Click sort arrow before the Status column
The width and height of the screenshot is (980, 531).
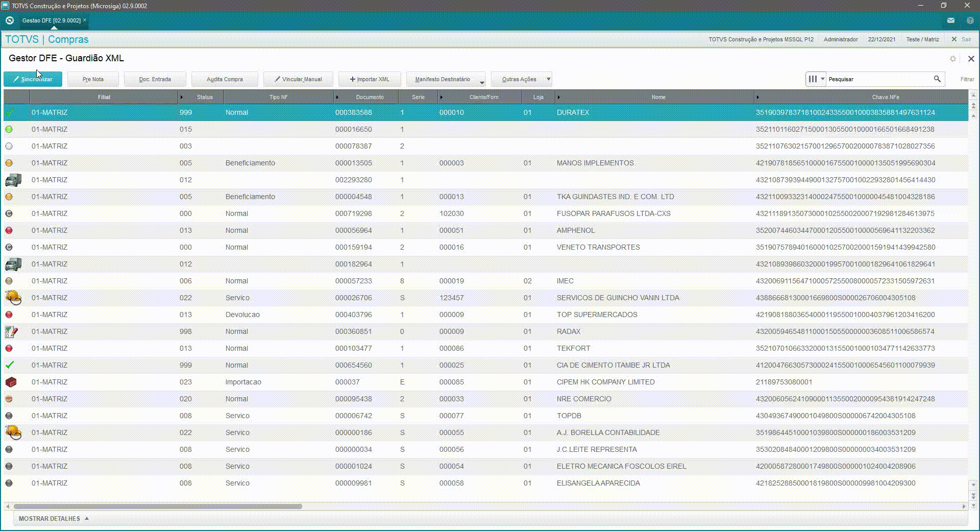[x=182, y=97]
